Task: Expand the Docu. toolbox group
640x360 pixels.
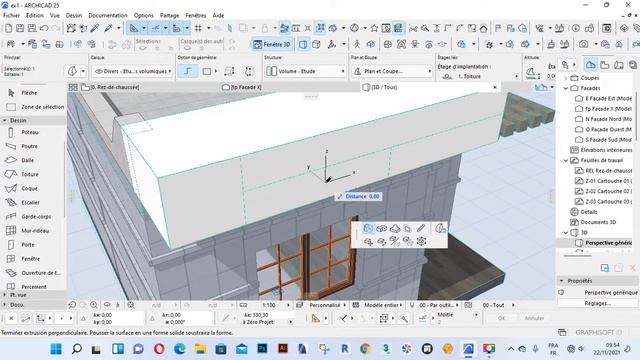Action: point(4,304)
